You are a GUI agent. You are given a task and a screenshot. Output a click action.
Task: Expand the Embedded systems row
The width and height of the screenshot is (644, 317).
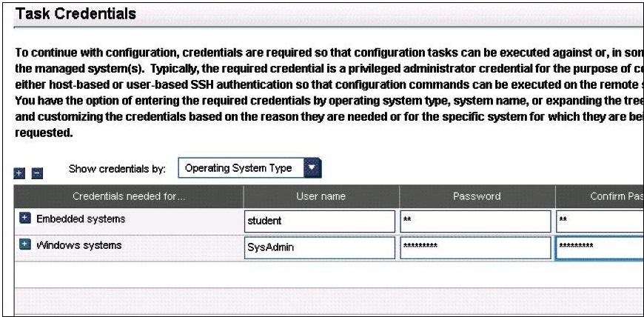(25, 218)
